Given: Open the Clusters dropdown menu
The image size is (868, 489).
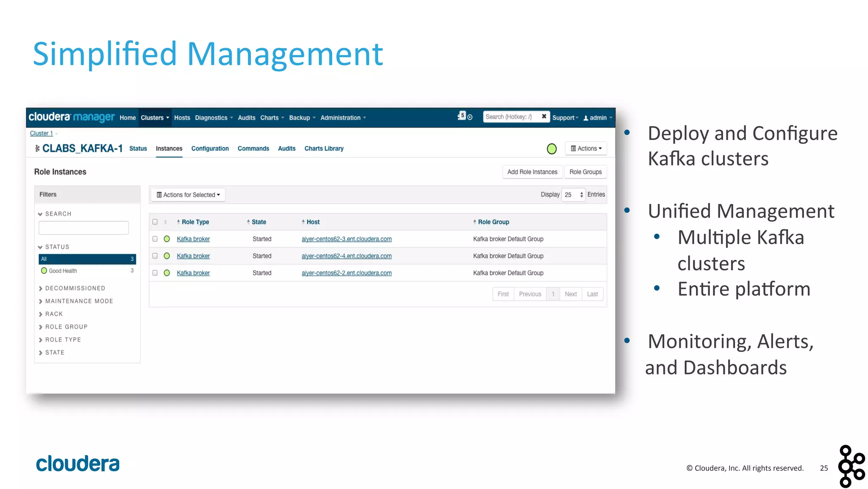Looking at the screenshot, I should [155, 118].
